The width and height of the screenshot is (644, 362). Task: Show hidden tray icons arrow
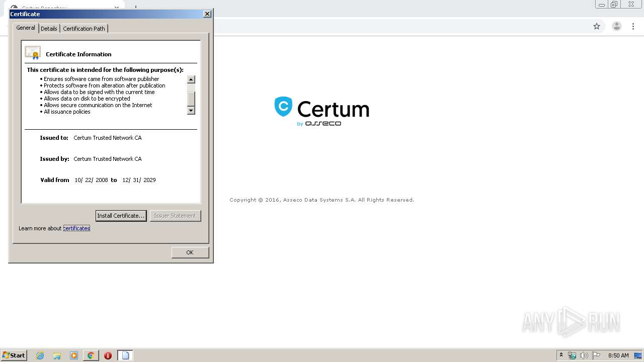coord(561,355)
